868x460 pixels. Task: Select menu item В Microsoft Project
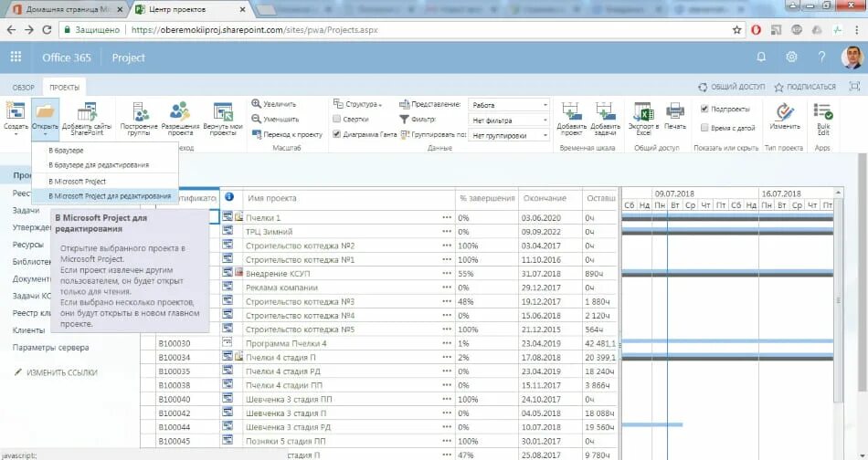click(x=105, y=182)
